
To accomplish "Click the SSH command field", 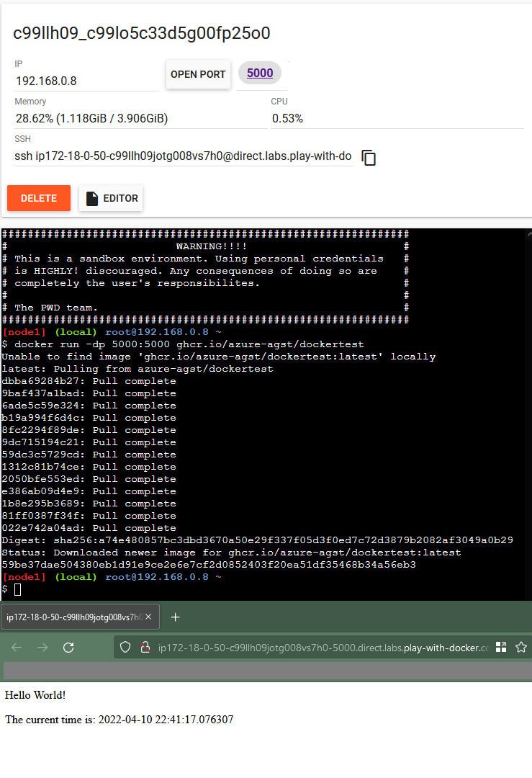I will click(x=183, y=156).
